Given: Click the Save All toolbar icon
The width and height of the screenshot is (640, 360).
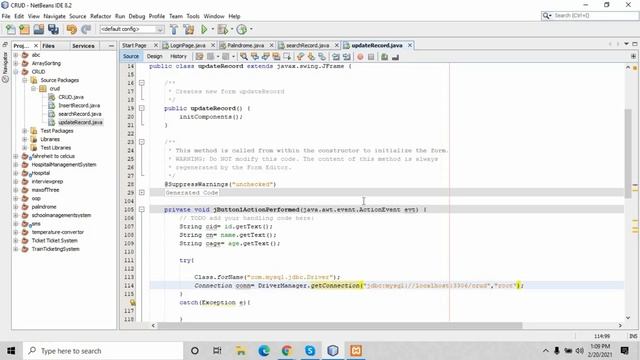Looking at the screenshot, I should tap(53, 29).
